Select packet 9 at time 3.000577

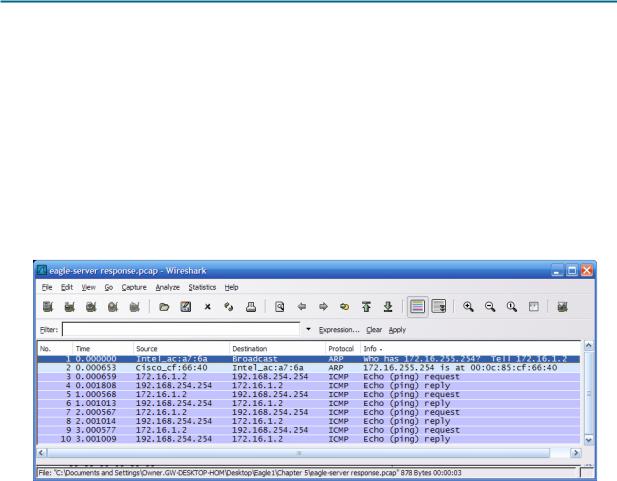309,430
